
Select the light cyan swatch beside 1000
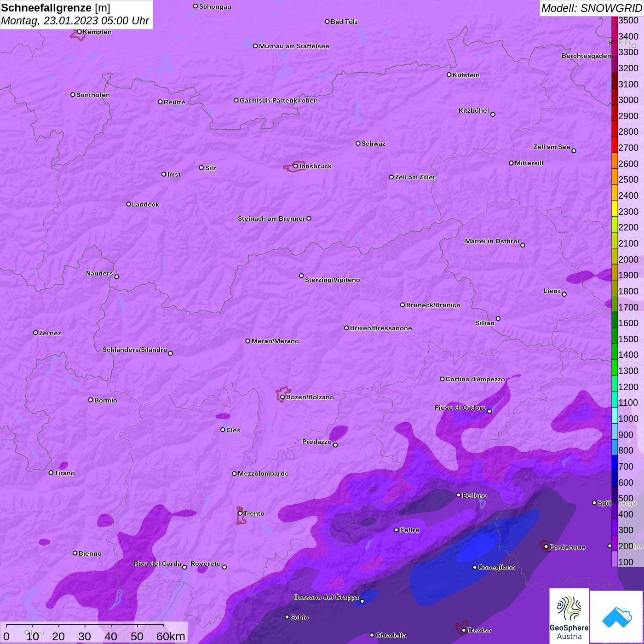615,415
